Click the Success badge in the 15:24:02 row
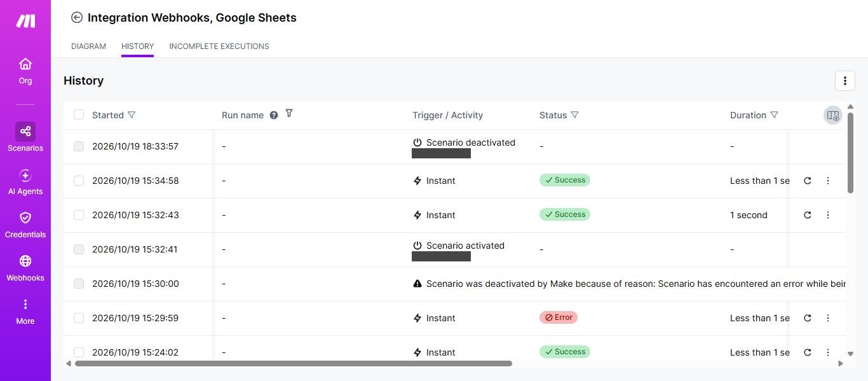This screenshot has height=381, width=868. [x=565, y=352]
